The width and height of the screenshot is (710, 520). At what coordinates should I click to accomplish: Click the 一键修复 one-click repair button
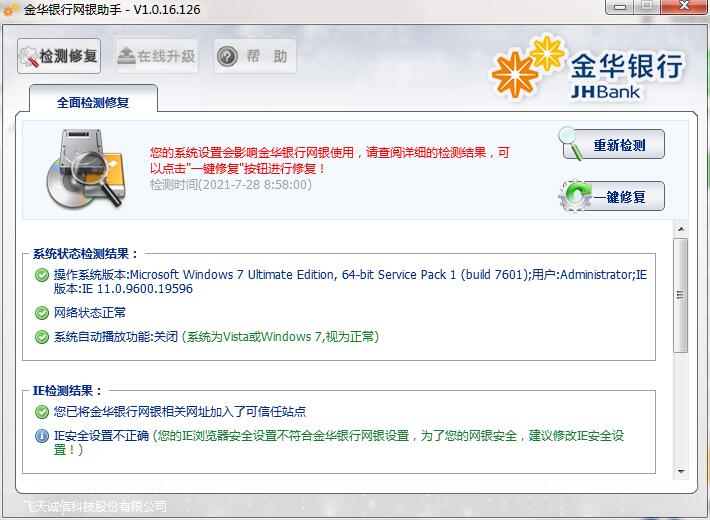coord(612,197)
